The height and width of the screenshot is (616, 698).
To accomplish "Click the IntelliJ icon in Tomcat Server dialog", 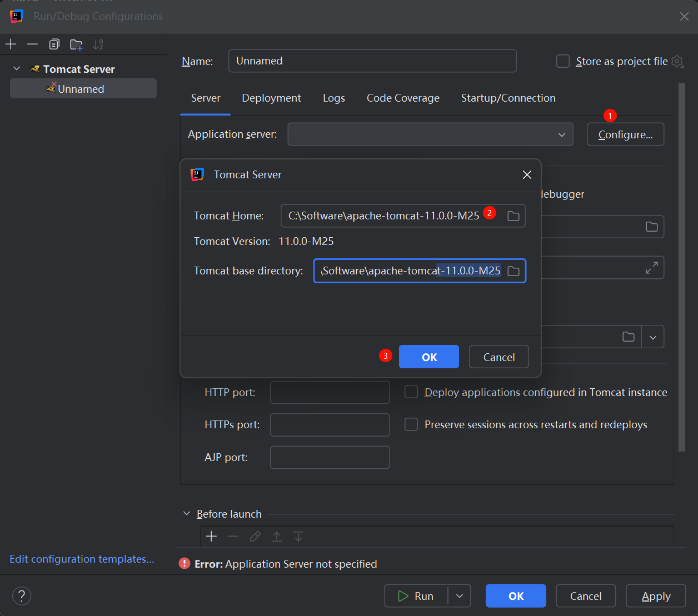I will click(197, 174).
